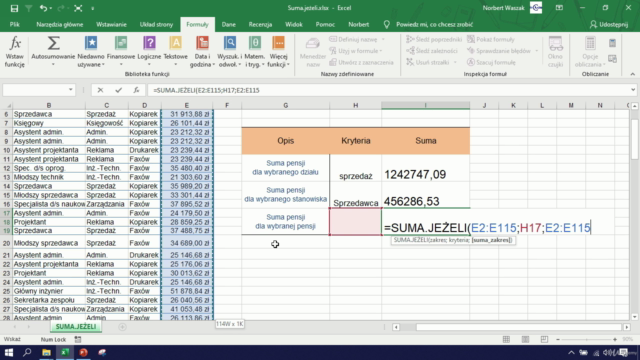Click the fx insert function button

point(136,90)
